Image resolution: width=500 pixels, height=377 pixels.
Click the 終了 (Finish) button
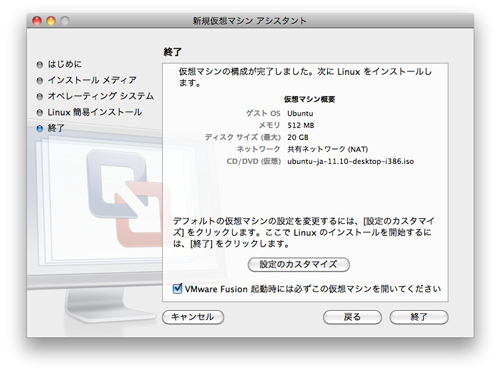pos(419,317)
